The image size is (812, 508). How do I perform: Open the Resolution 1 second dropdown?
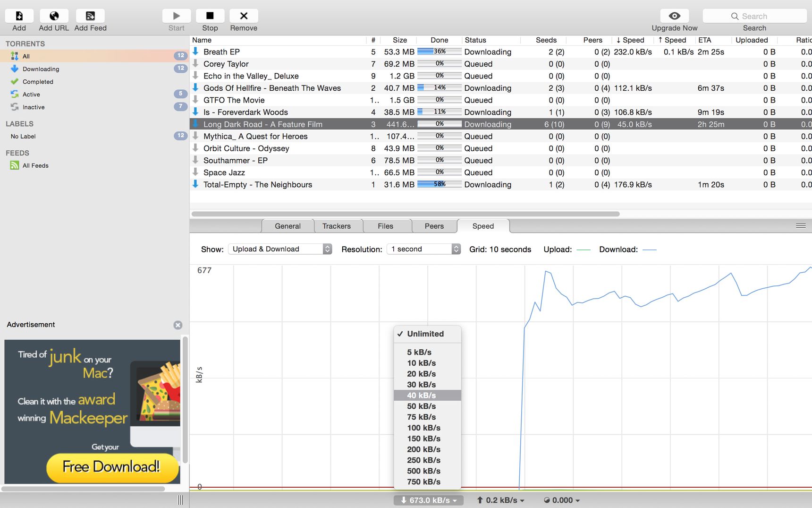[423, 249]
